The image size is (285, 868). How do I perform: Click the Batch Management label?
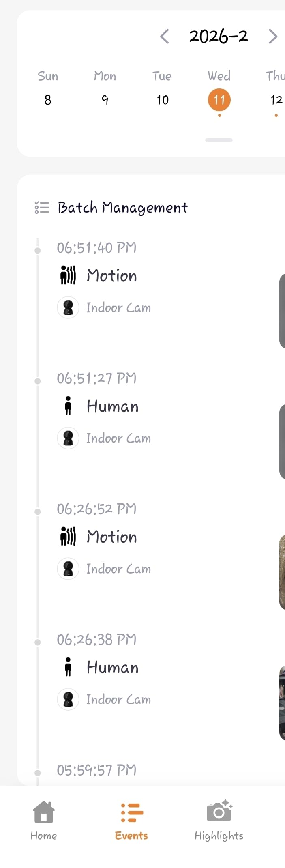click(x=122, y=208)
